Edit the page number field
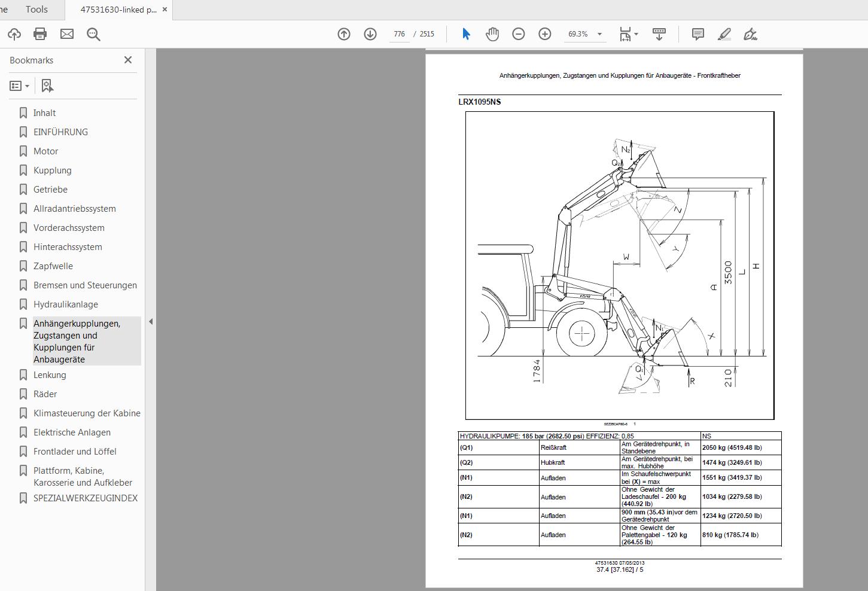This screenshot has height=591, width=868. (398, 34)
